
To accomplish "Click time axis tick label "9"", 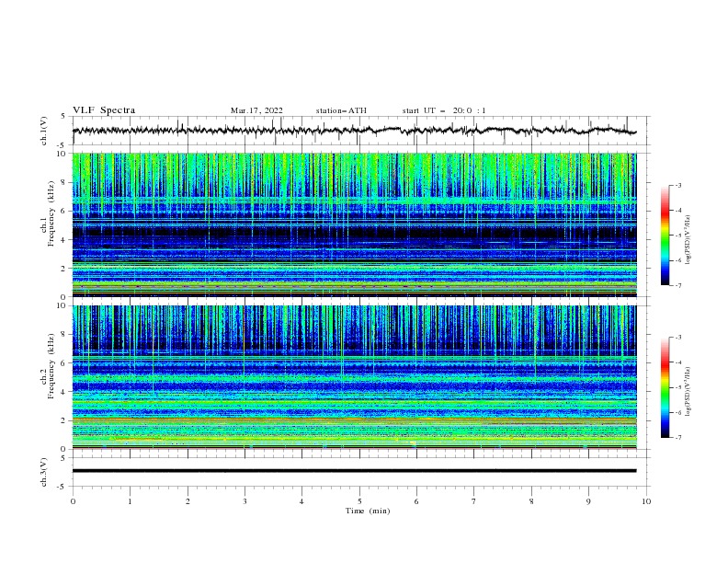I will 588,501.
